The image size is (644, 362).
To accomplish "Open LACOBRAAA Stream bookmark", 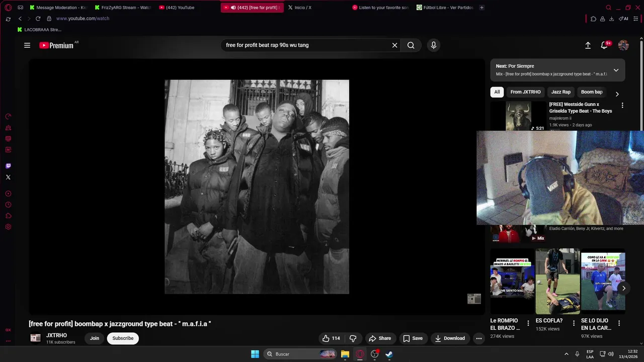I will click(39, 30).
